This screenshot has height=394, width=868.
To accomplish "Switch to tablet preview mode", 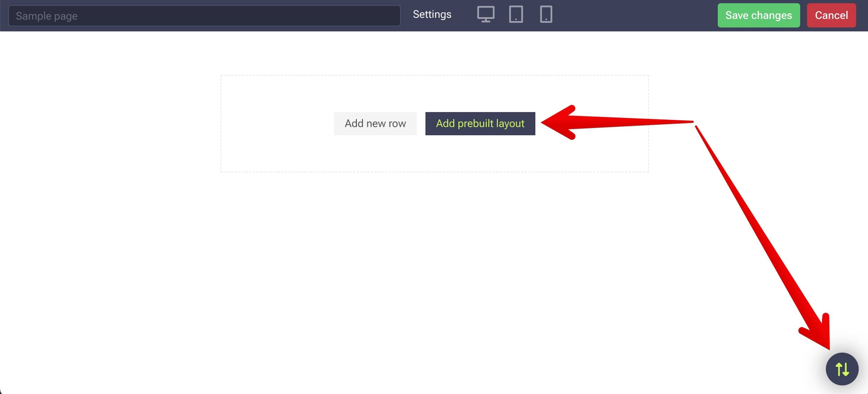I will 516,15.
